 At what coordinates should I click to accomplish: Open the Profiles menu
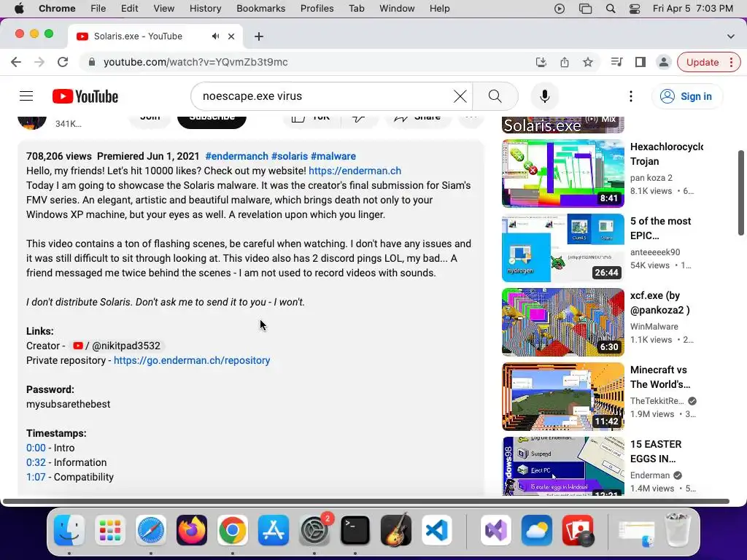point(317,9)
